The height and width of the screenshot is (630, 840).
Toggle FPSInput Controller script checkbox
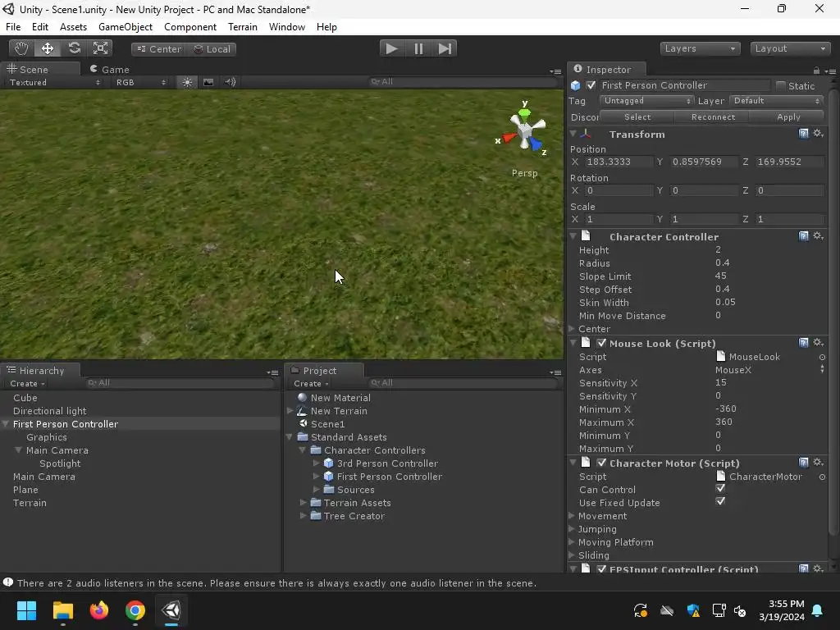(601, 569)
